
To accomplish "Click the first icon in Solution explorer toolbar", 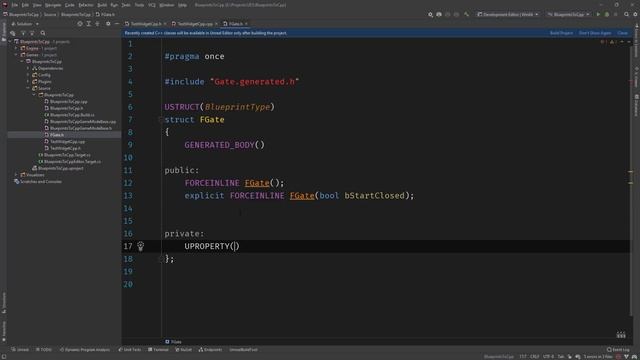I will 13,33.
